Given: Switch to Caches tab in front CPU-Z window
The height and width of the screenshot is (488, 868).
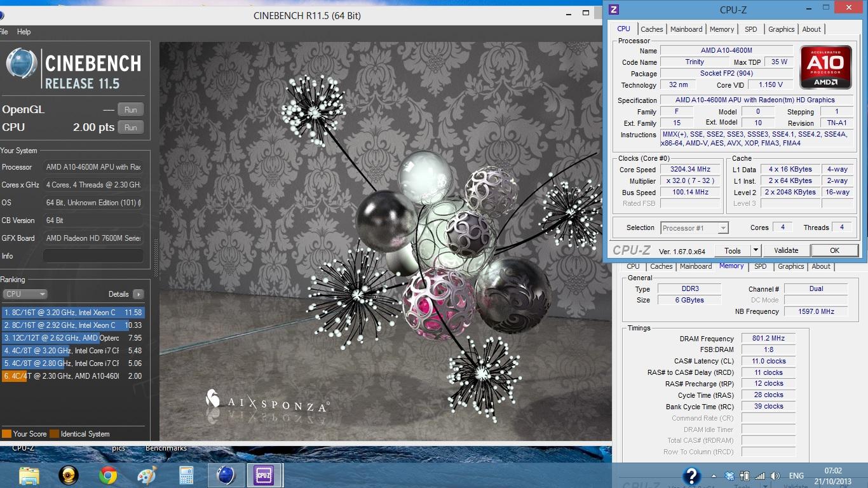Looking at the screenshot, I should coord(652,29).
